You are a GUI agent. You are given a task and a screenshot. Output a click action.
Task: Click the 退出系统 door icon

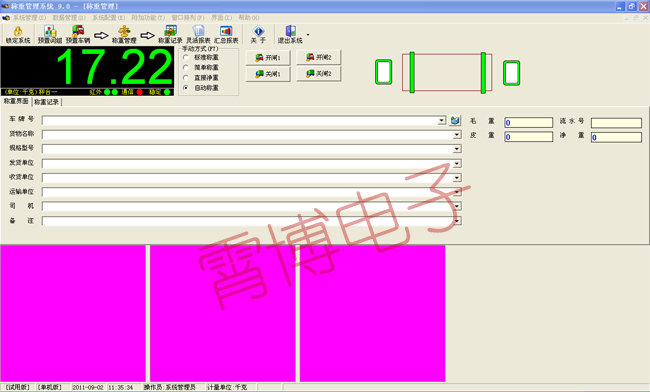coord(290,31)
